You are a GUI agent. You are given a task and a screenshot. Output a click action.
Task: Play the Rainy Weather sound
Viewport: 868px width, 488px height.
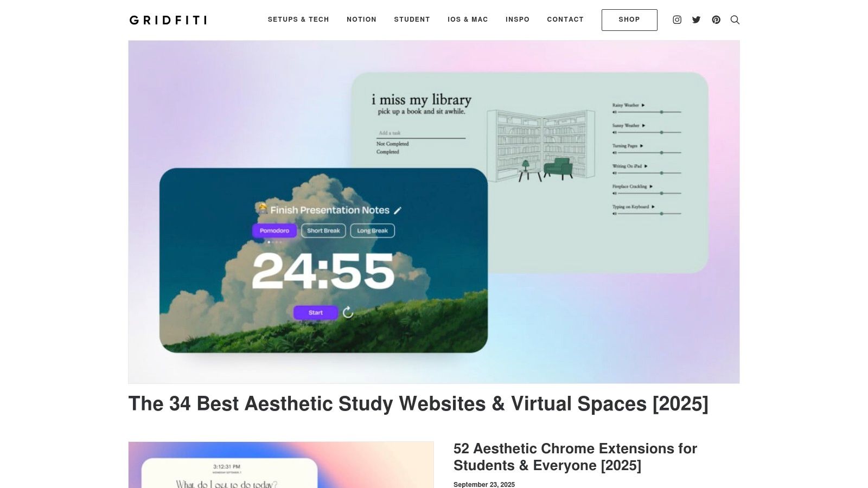pos(643,105)
